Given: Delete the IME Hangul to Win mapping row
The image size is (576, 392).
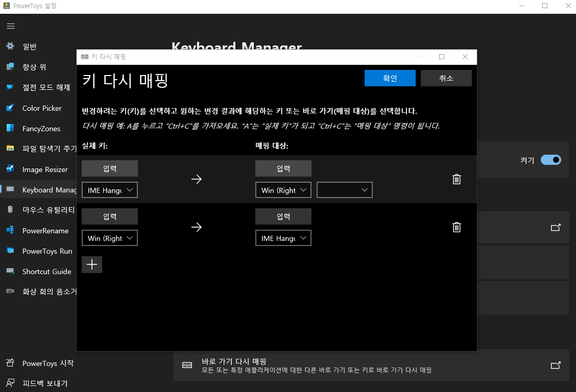Looking at the screenshot, I should [x=457, y=179].
